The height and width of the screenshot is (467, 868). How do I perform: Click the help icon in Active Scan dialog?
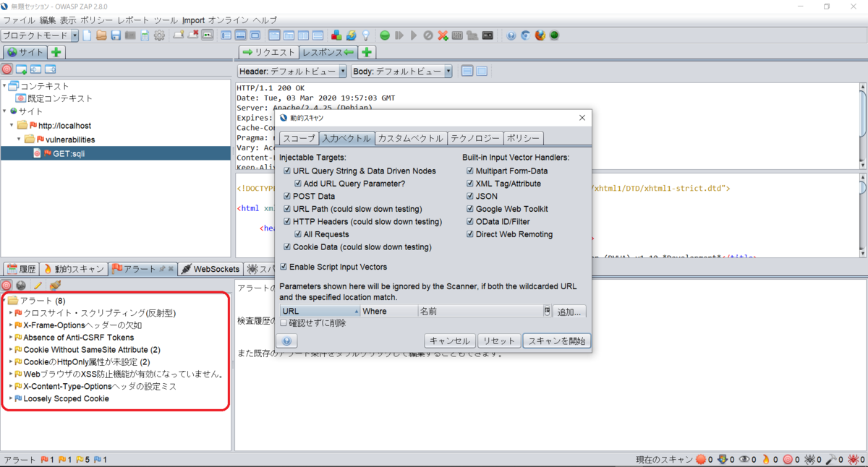(x=287, y=340)
